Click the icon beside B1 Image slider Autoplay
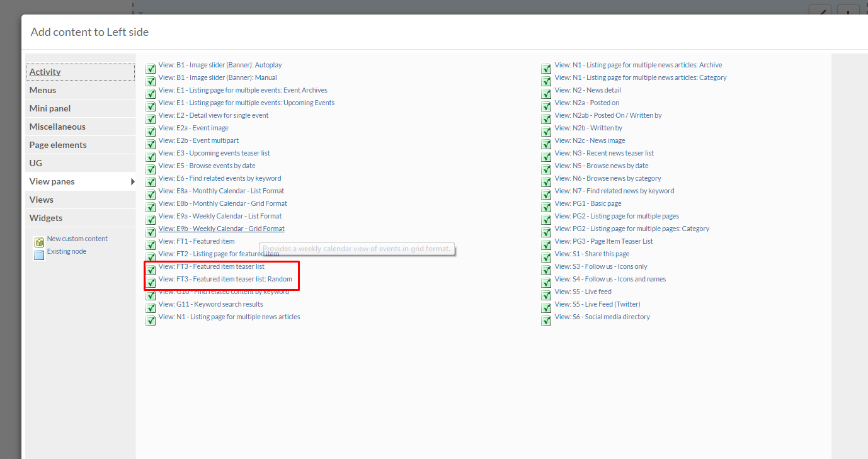The height and width of the screenshot is (459, 868). [x=151, y=69]
